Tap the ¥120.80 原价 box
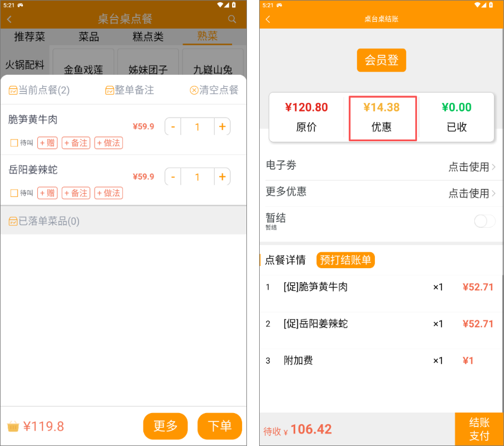 (306, 117)
